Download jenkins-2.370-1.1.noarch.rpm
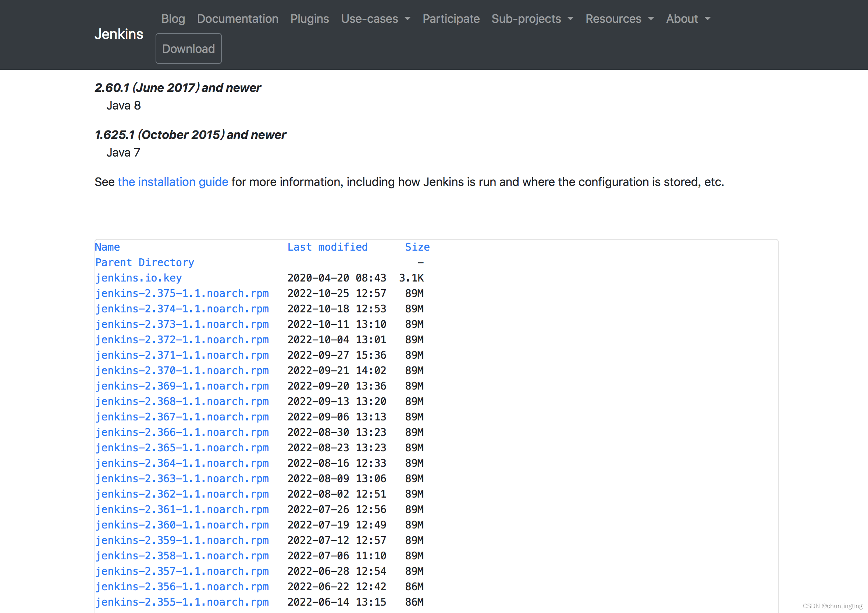This screenshot has width=868, height=613. click(x=182, y=371)
